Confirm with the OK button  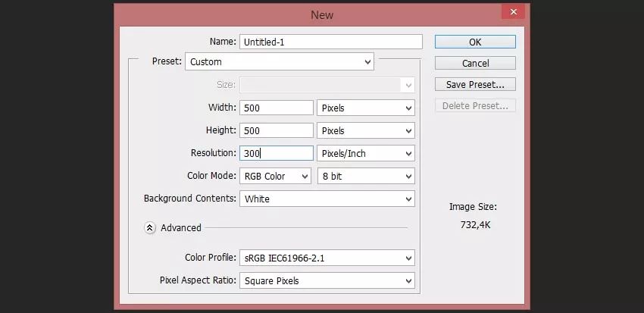pyautogui.click(x=475, y=42)
